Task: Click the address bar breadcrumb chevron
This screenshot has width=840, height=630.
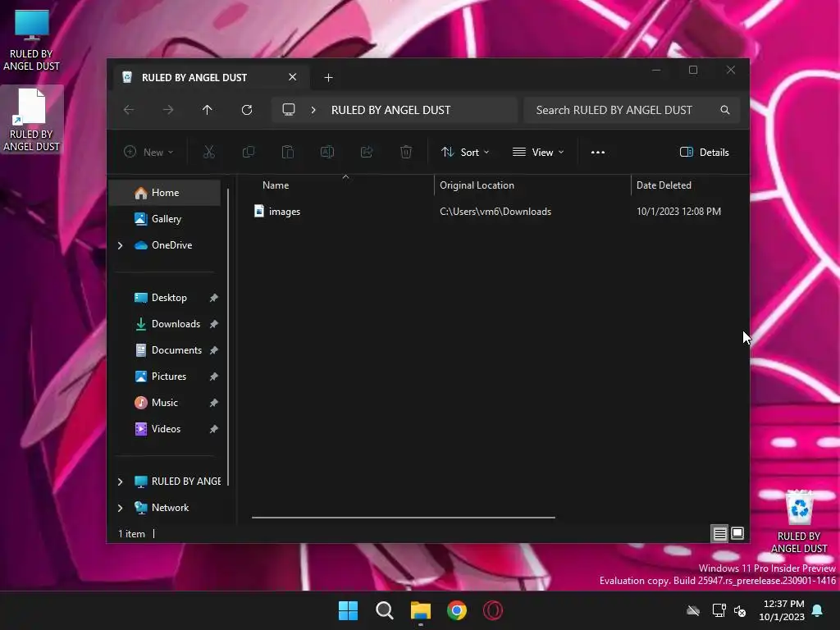Action: [x=313, y=110]
